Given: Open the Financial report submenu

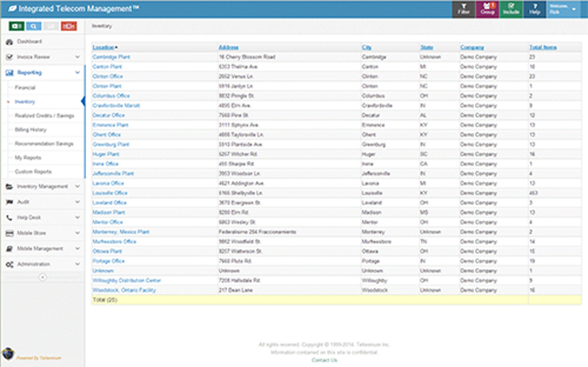Looking at the screenshot, I should click(25, 88).
